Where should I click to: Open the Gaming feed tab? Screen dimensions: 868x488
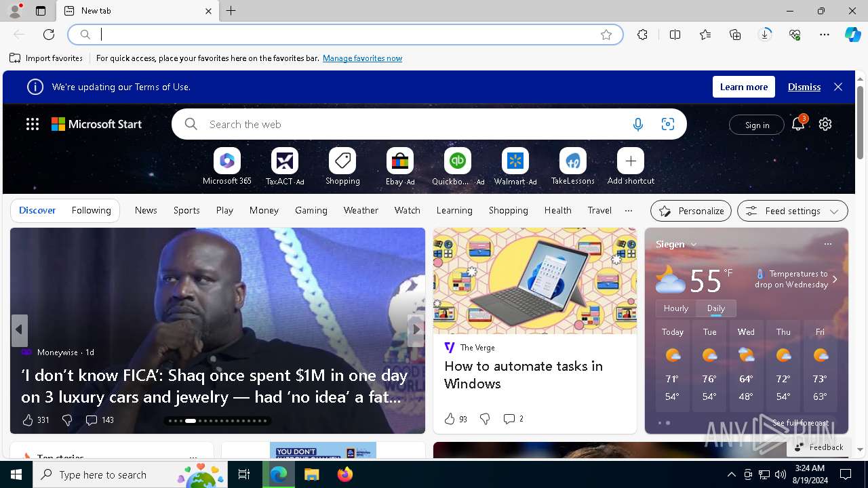click(x=311, y=211)
